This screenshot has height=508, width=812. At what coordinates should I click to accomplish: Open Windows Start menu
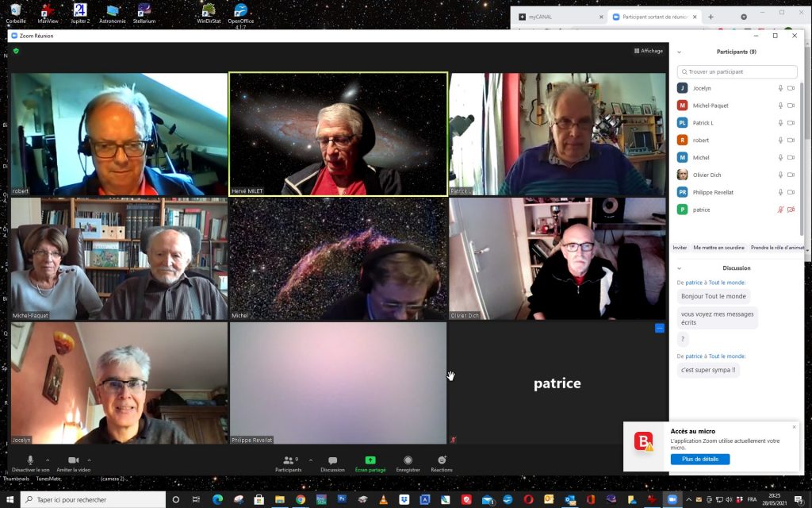tap(10, 500)
